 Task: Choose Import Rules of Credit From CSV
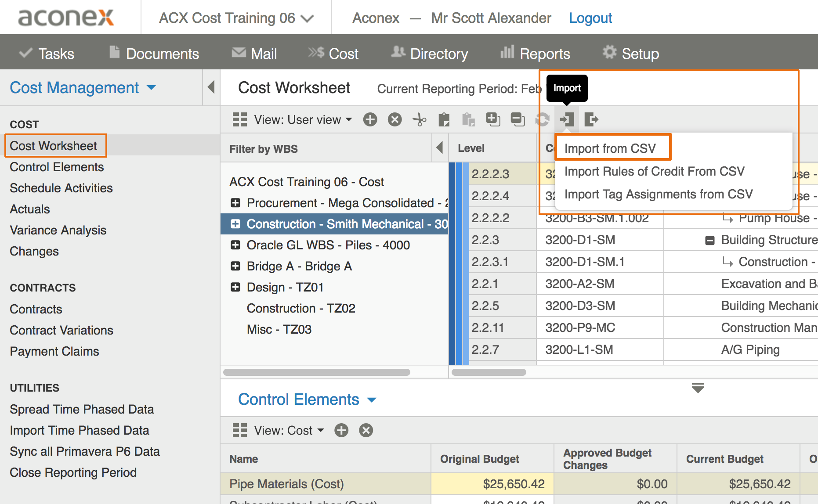654,171
